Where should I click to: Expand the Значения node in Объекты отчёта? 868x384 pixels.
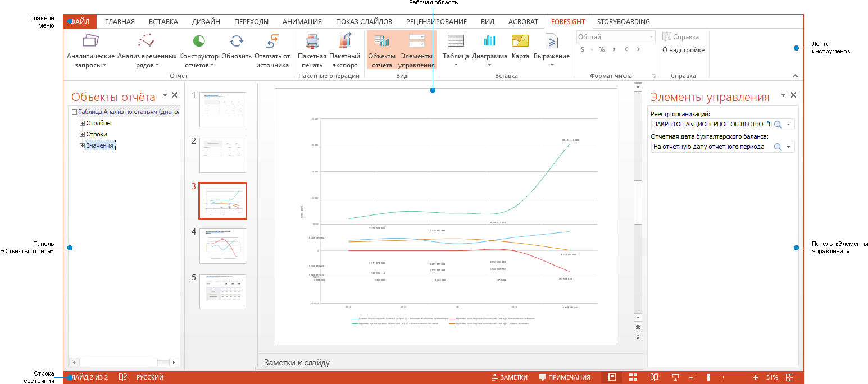(x=83, y=145)
